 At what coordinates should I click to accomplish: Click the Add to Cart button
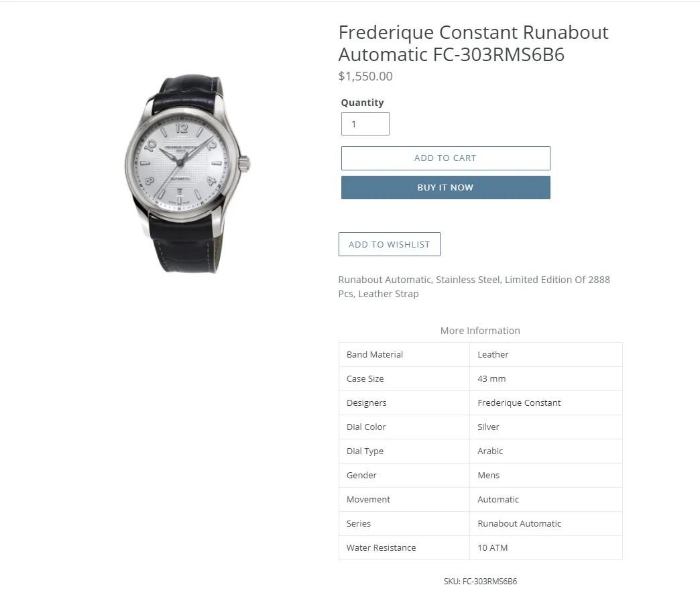445,158
